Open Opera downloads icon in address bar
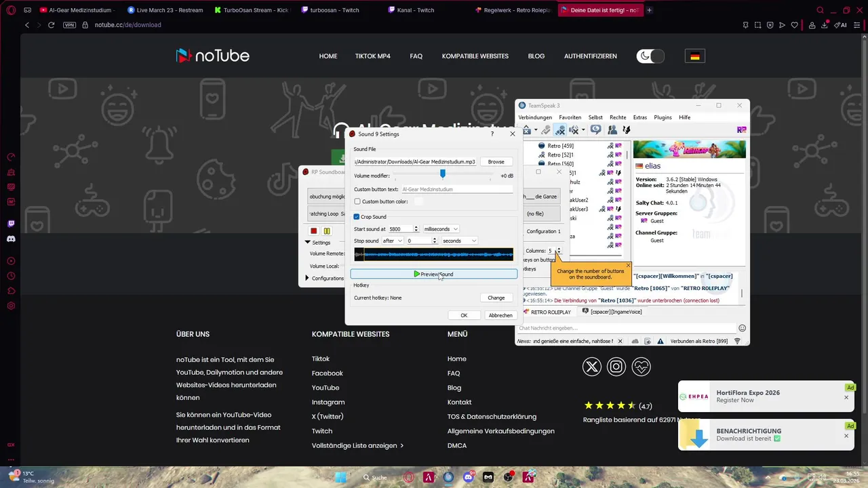This screenshot has width=868, height=488. pyautogui.click(x=825, y=25)
